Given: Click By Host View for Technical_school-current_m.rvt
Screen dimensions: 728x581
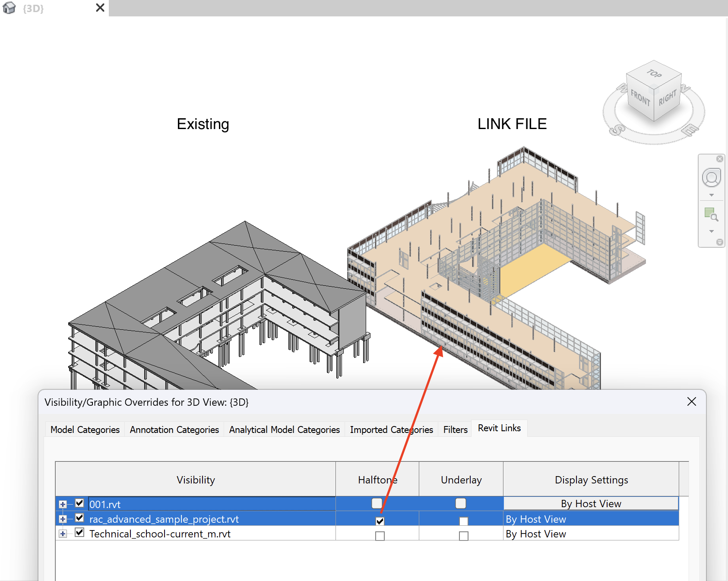Looking at the screenshot, I should 591,534.
